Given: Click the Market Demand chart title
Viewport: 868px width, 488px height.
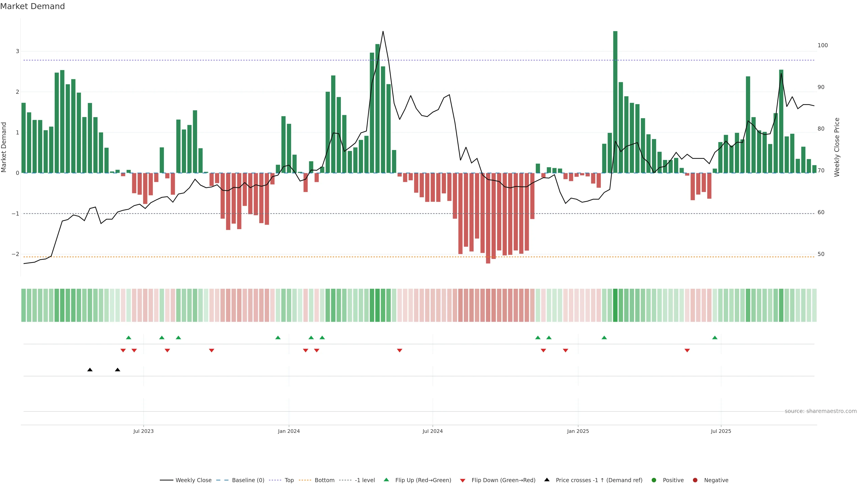Looking at the screenshot, I should [32, 6].
